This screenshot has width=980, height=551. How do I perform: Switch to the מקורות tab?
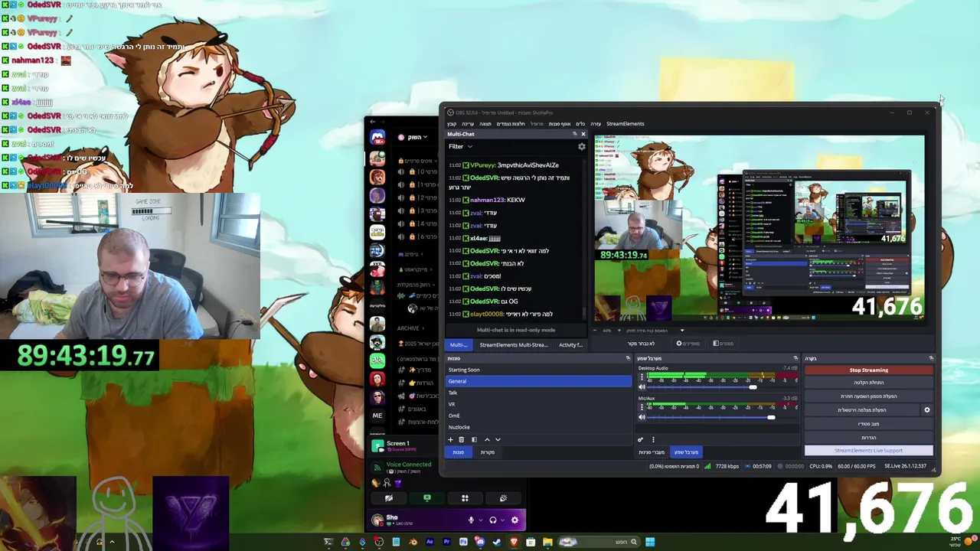click(x=487, y=452)
